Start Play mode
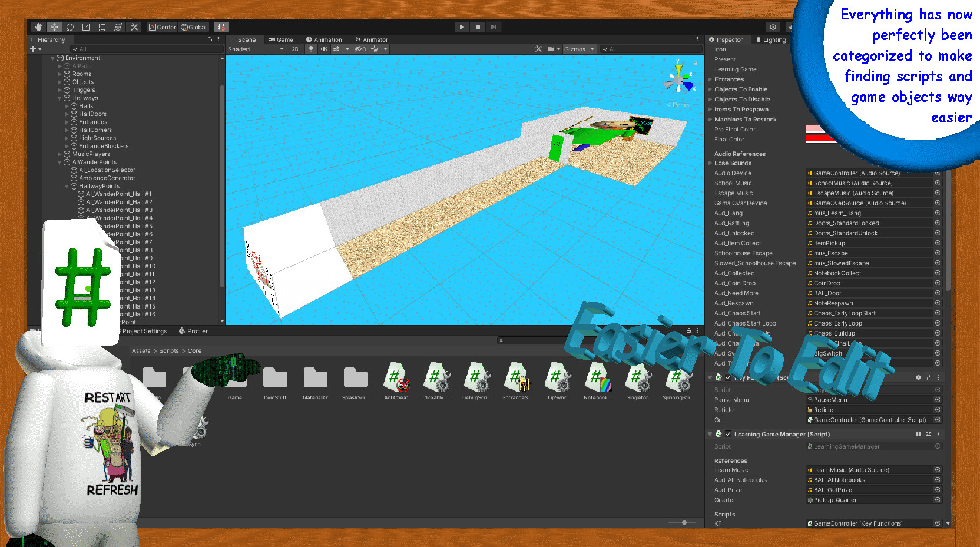Screen dimensions: 980x547 pos(462,27)
